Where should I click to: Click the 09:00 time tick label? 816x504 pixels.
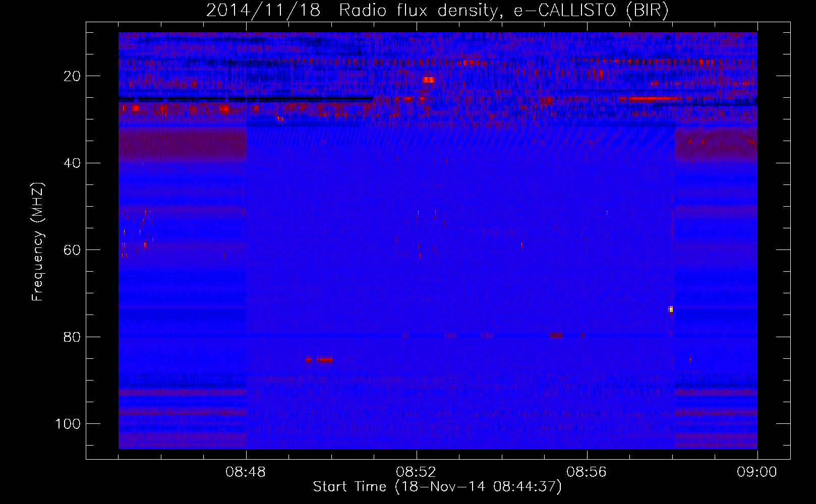757,472
